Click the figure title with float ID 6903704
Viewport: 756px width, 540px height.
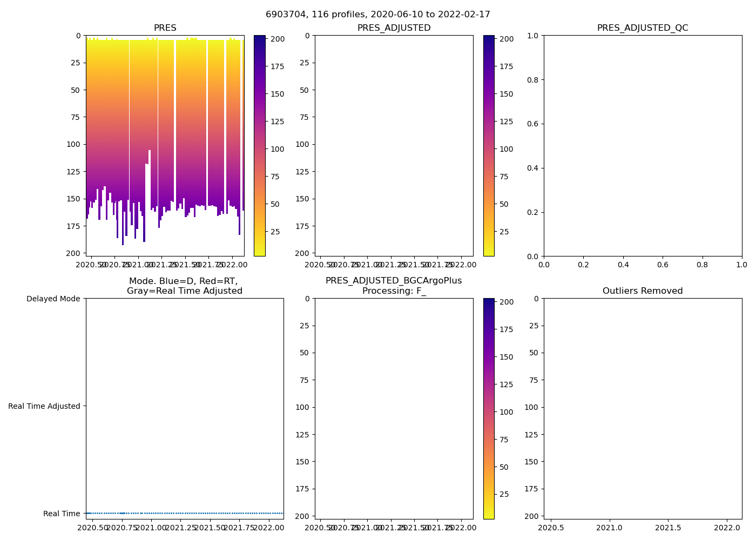[x=378, y=15]
